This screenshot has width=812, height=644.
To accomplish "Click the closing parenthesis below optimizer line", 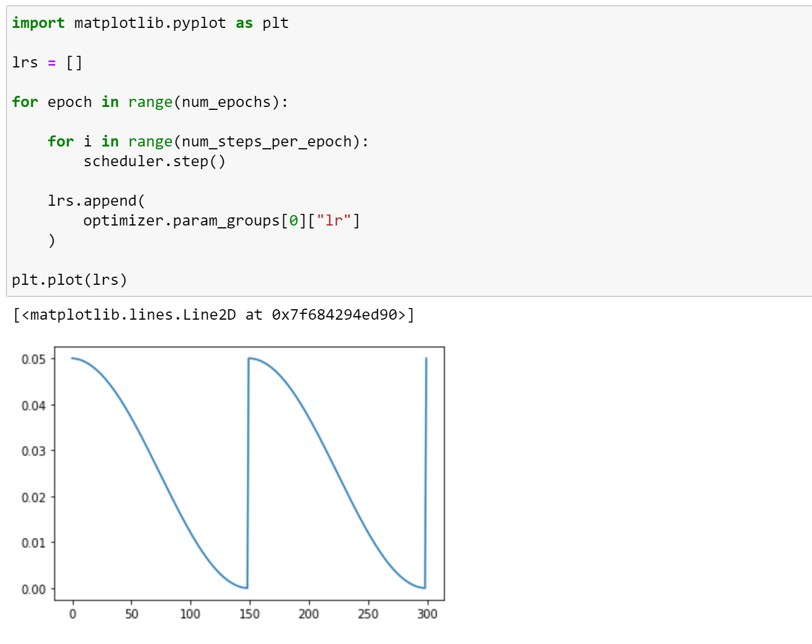I will point(52,241).
